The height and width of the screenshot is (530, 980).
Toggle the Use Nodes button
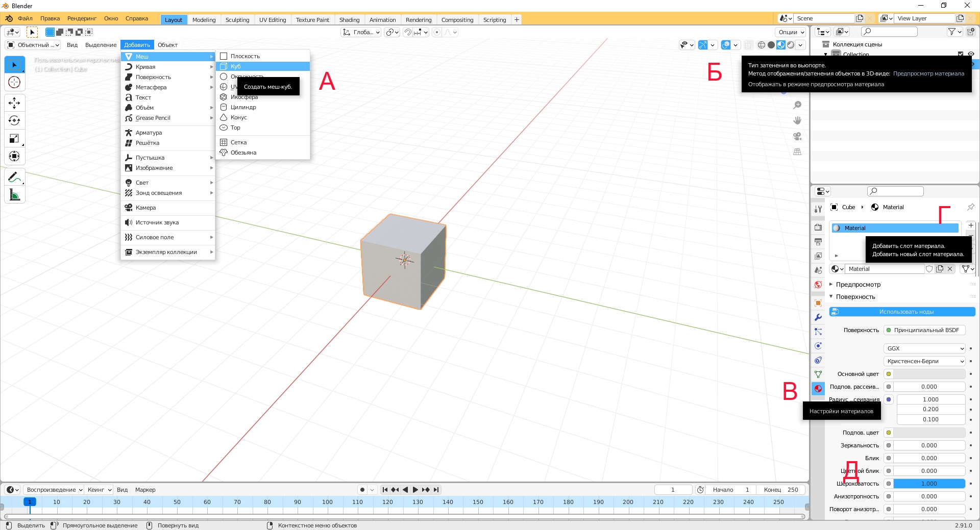902,312
